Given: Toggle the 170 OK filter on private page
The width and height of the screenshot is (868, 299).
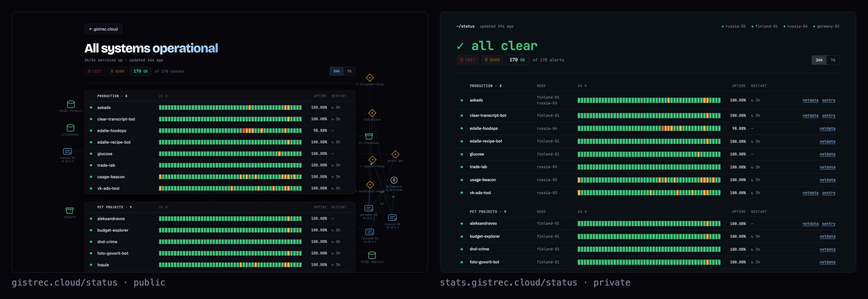Looking at the screenshot, I should coord(517,60).
